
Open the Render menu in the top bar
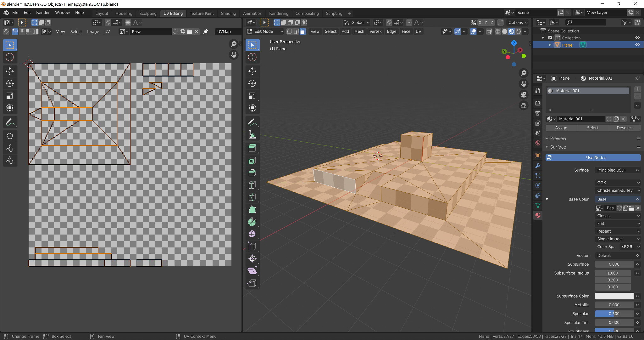pos(43,13)
